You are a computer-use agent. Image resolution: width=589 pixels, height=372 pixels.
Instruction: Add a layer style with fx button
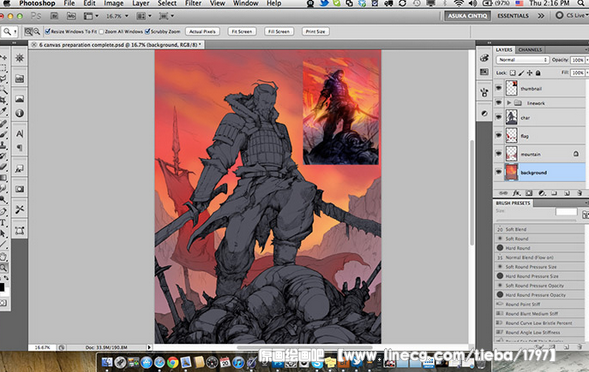[517, 193]
